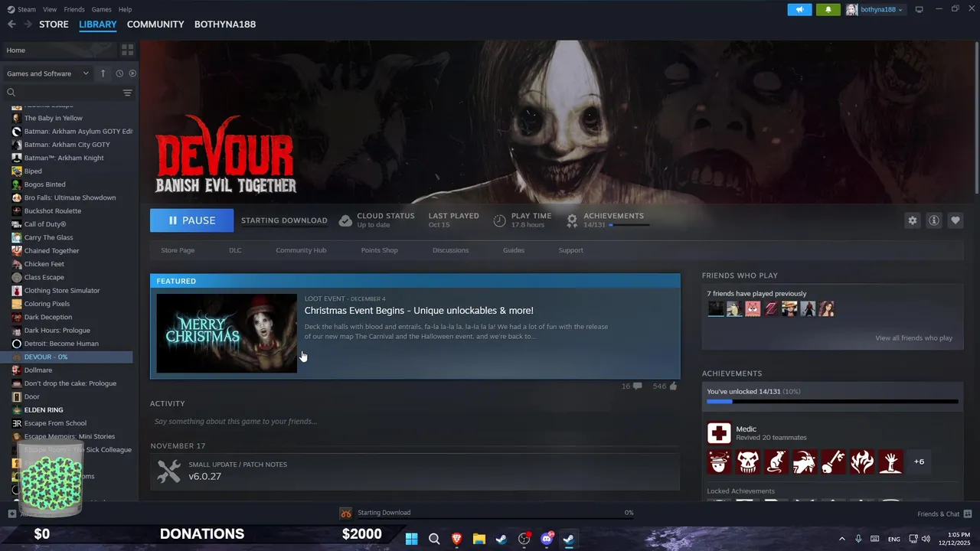Open the Friends & Chat panel
This screenshot has width=980, height=551.
pos(945,514)
